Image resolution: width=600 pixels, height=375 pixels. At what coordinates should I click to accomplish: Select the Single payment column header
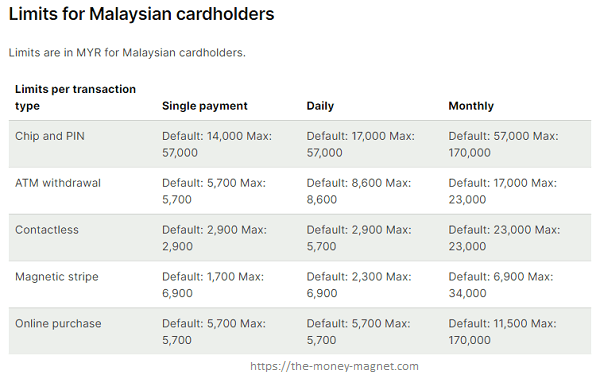[x=204, y=106]
